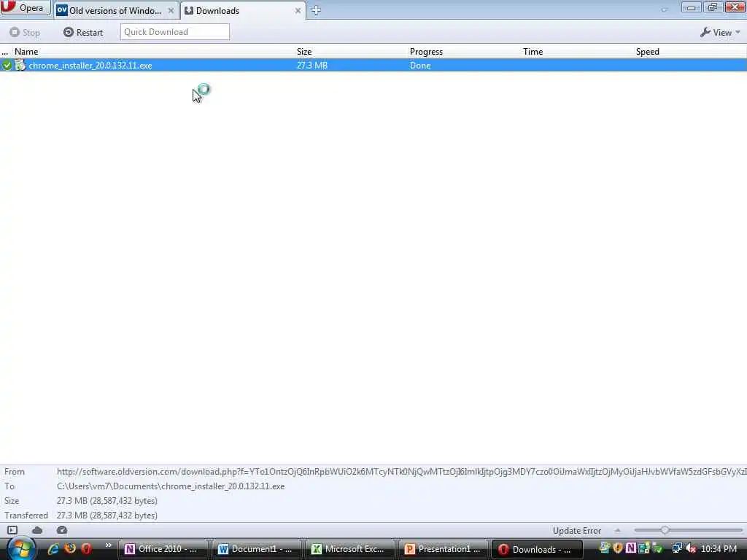The width and height of the screenshot is (747, 560).
Task: Sort downloads by Size column
Action: (304, 52)
